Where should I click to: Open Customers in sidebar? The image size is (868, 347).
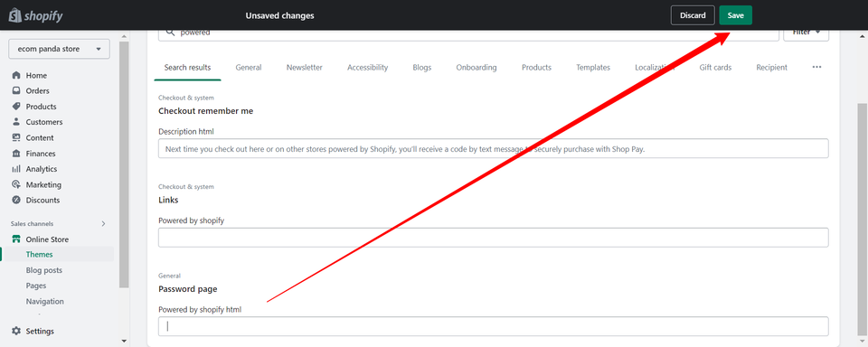tap(44, 122)
